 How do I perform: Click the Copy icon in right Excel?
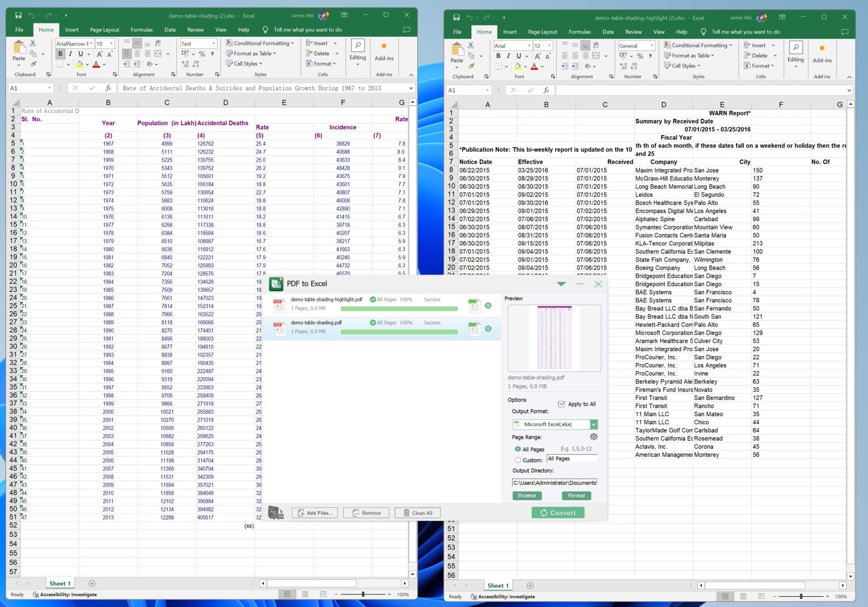coord(471,56)
